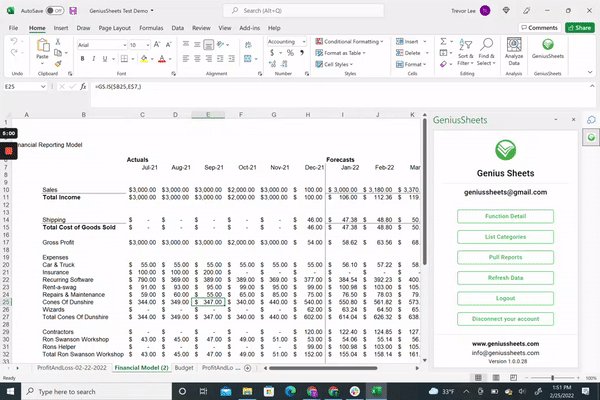Screen dimensions: 600x400
Task: Click the Logout button
Action: 505,298
